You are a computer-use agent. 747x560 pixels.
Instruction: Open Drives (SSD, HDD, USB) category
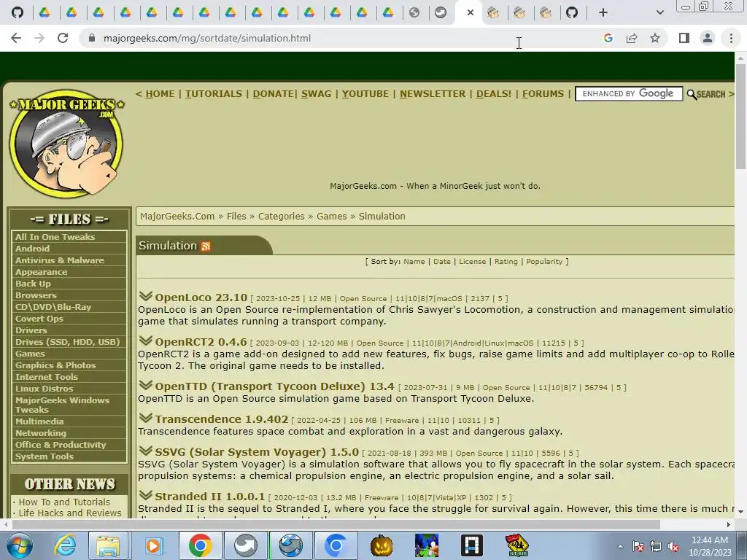[69, 342]
